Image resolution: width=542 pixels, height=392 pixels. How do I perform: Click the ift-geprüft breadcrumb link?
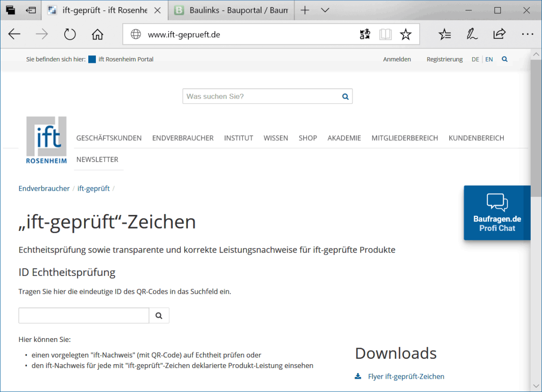(x=93, y=188)
